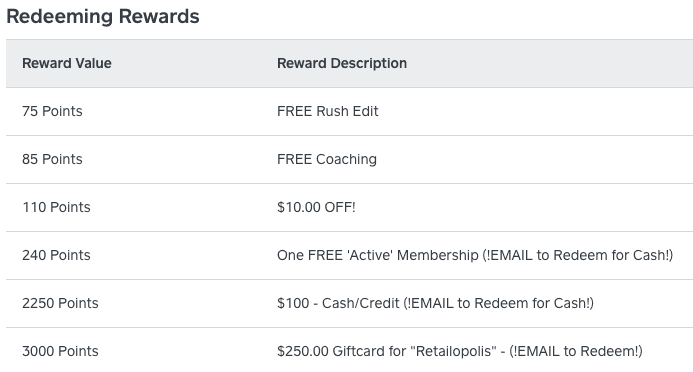Click the word Membership in 240 Points row
Screen dimensions: 693x372
438,255
